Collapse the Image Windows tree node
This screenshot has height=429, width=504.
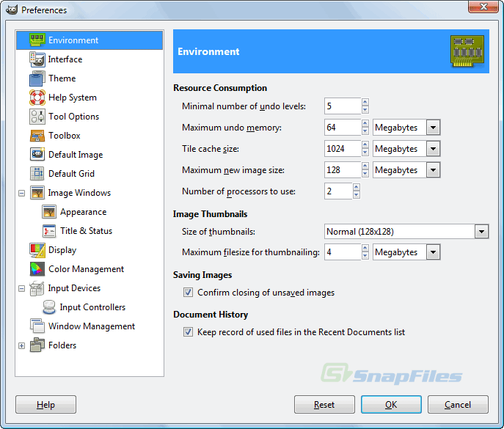[22, 193]
